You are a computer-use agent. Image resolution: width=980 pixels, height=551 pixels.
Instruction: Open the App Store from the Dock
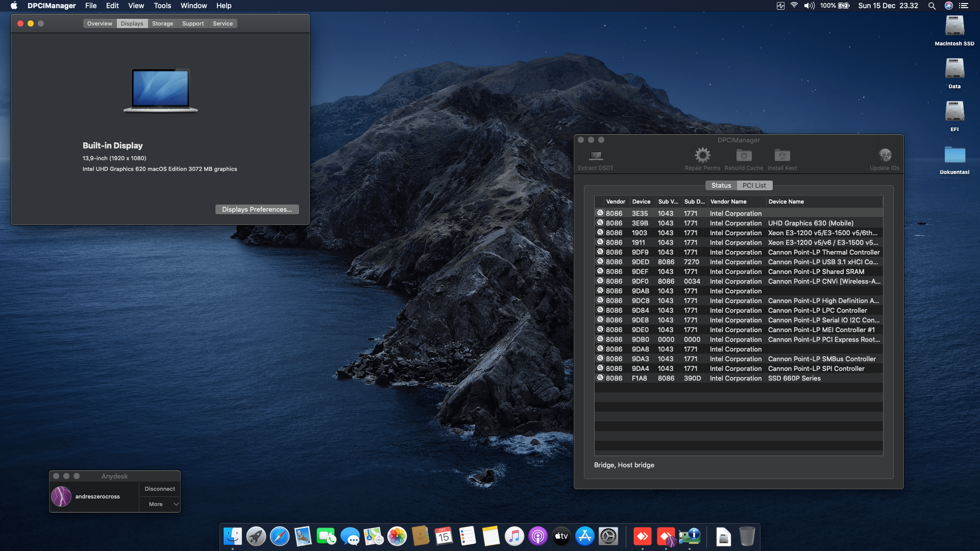pos(585,536)
